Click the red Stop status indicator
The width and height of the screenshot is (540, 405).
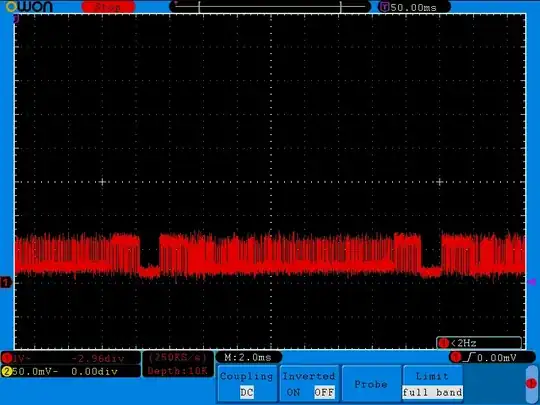tap(108, 7)
